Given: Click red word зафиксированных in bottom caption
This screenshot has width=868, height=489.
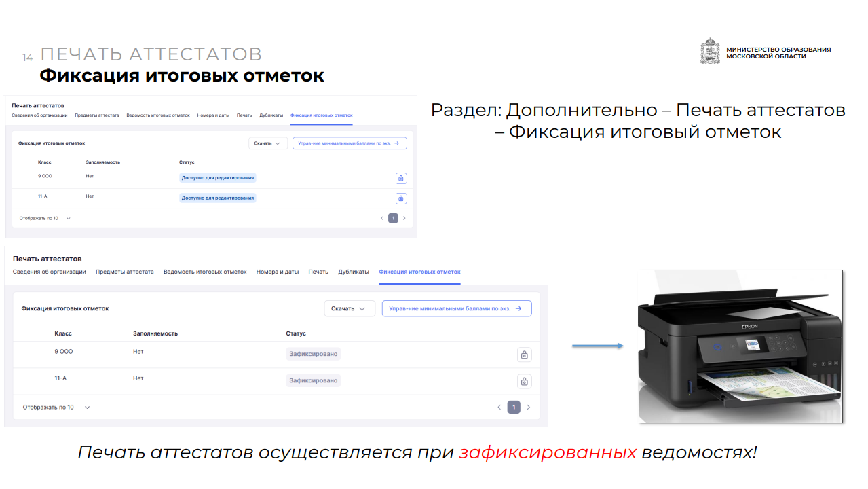Looking at the screenshot, I should 548,452.
